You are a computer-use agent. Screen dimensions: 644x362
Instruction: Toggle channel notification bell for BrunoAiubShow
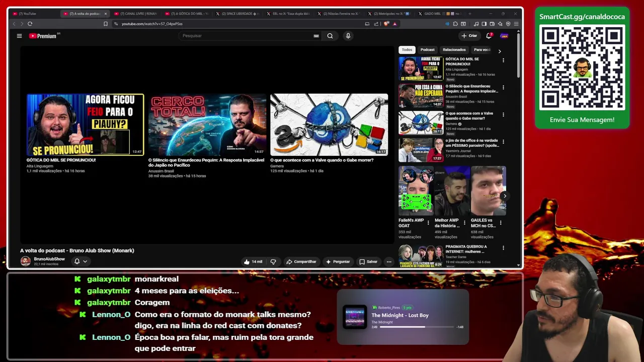coord(77,261)
